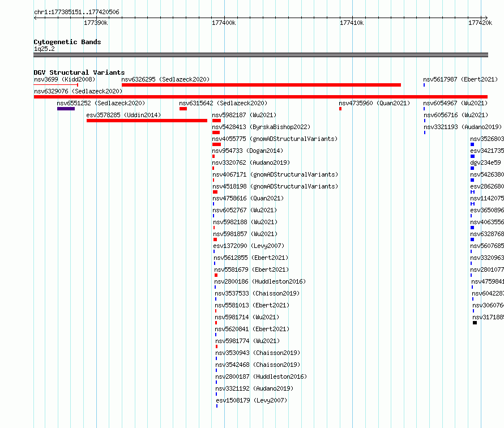This screenshot has height=428, width=504.
Task: Open the esv3421735 label at right edge
Action: 487,151
